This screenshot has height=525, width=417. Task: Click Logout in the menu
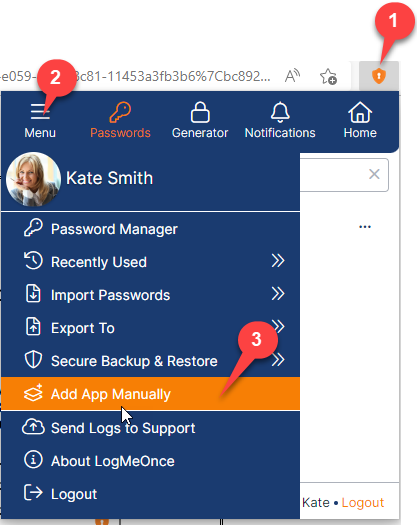click(x=150, y=494)
